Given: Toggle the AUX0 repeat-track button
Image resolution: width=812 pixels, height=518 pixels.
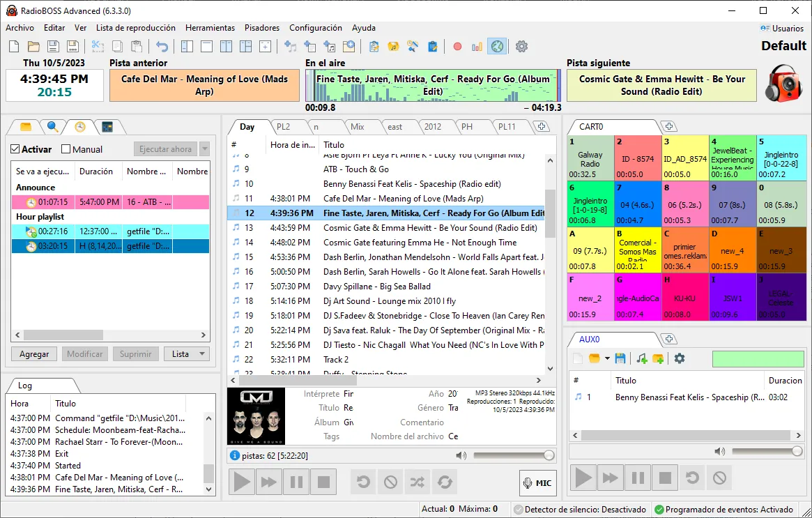Looking at the screenshot, I should coord(692,478).
